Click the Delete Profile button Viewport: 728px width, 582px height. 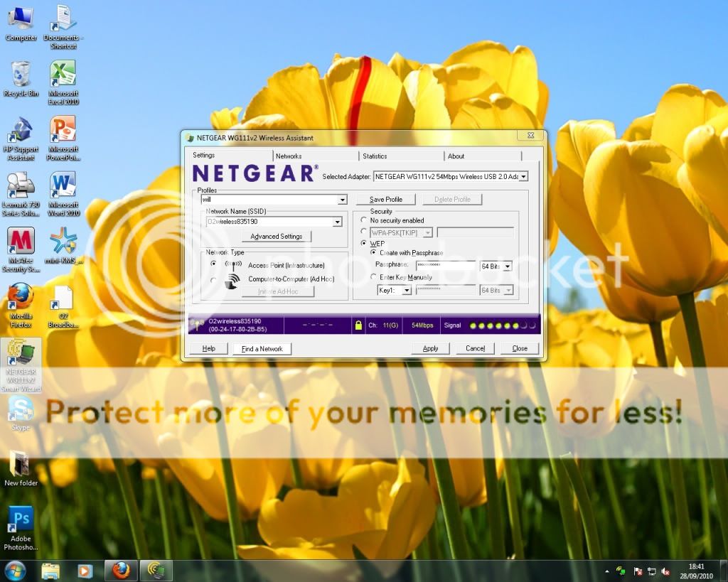[x=452, y=200]
